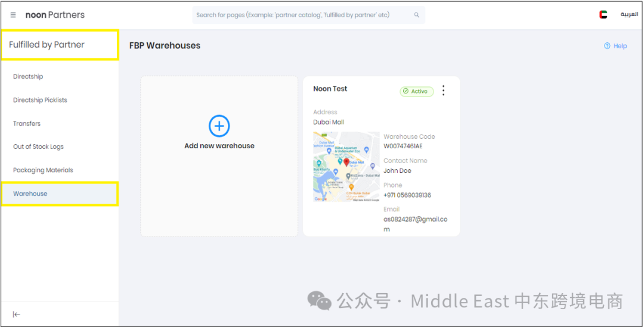This screenshot has width=644, height=327.
Task: Click the Fulfilled by Partner heading
Action: pyautogui.click(x=47, y=45)
